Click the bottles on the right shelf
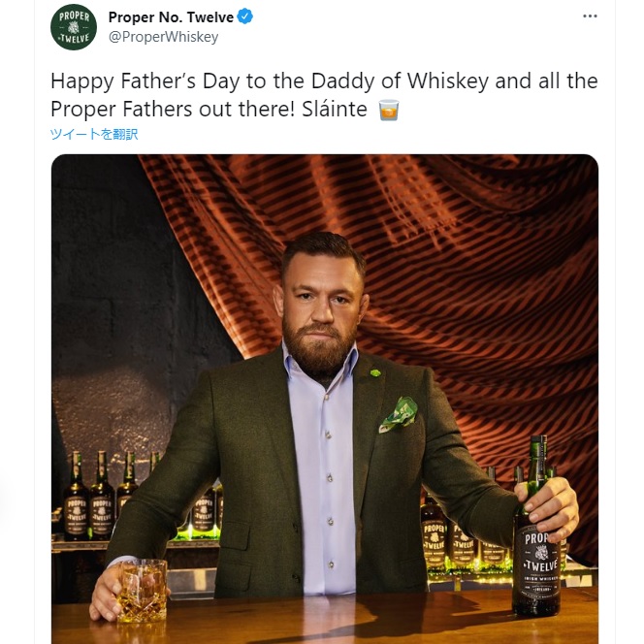 pyautogui.click(x=456, y=533)
